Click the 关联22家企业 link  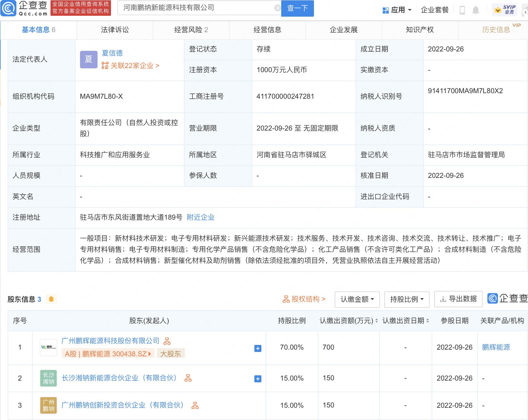click(x=132, y=65)
